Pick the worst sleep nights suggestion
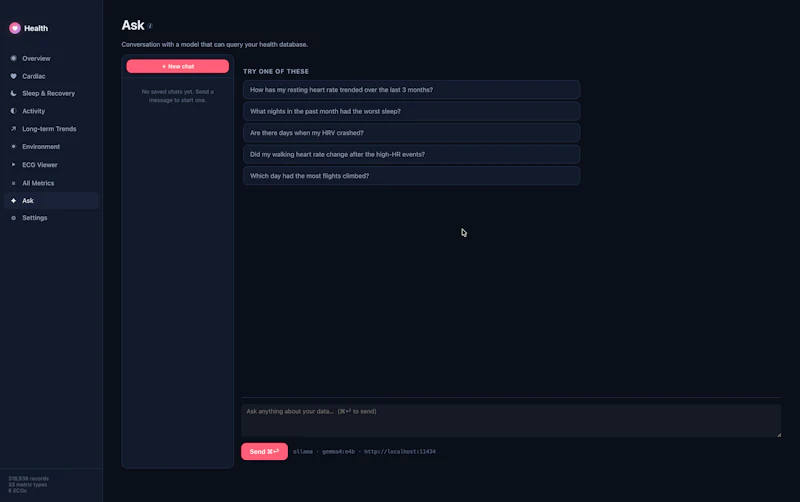 click(x=411, y=111)
